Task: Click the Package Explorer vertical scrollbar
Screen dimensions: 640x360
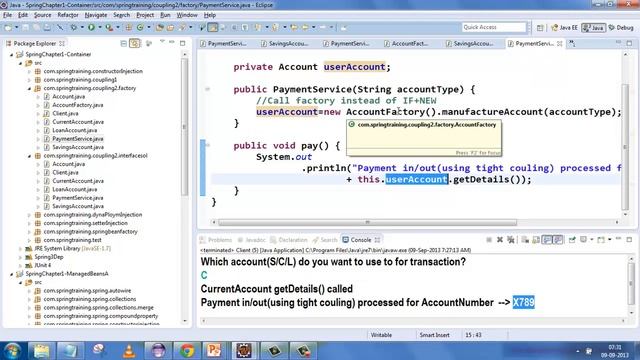Action: [184, 127]
